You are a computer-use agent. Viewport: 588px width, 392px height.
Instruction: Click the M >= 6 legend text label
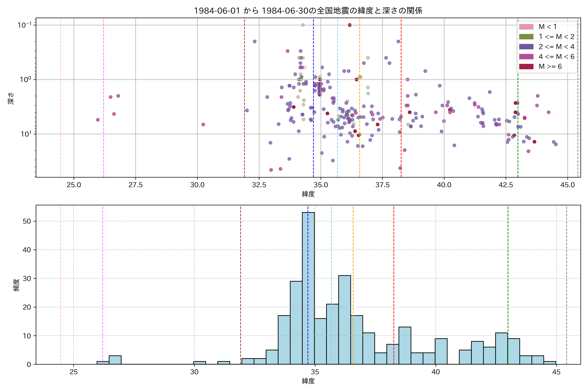[550, 66]
